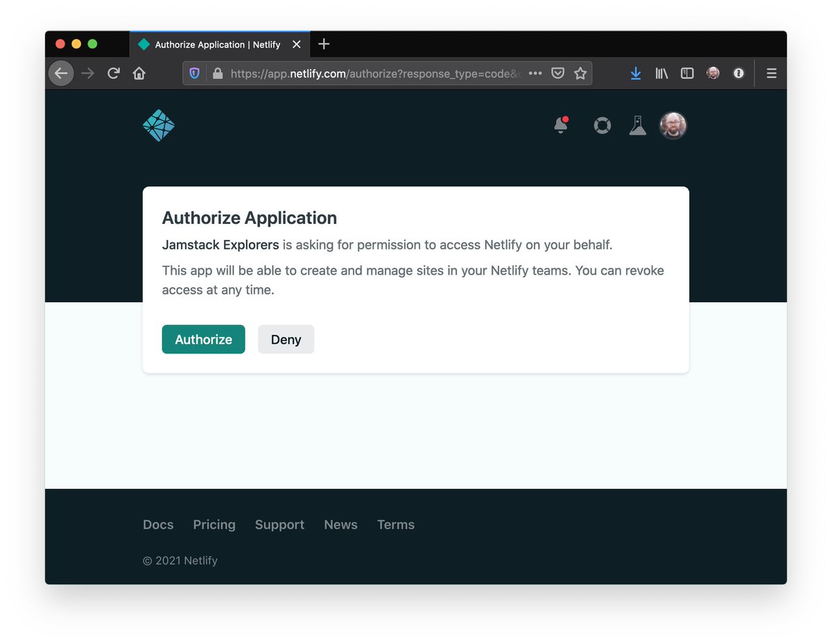The image size is (832, 644).
Task: Open the tracking protection shield icon
Action: pyautogui.click(x=195, y=73)
